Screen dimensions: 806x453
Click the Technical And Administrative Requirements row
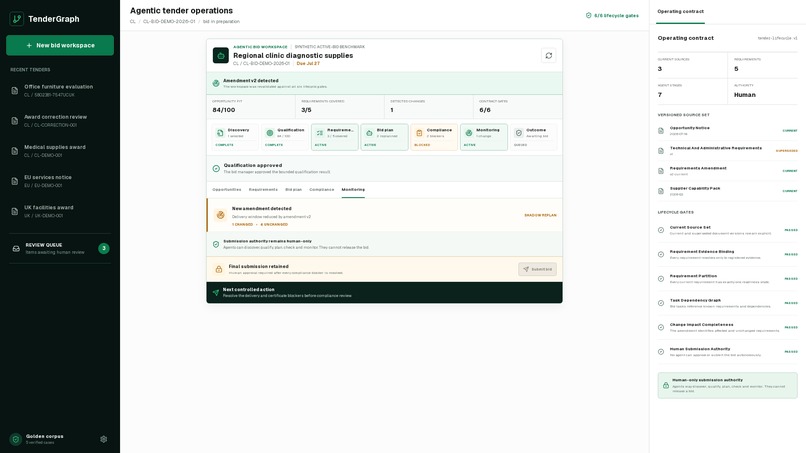[727, 151]
